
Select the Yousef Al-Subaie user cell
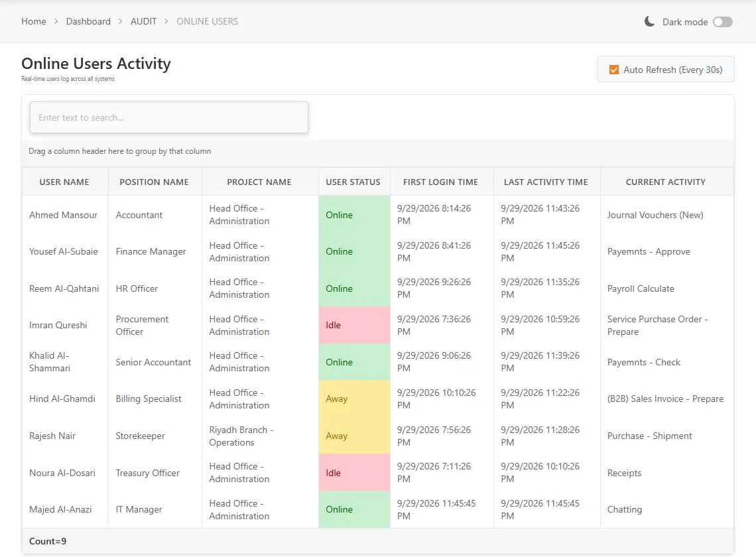click(65, 251)
